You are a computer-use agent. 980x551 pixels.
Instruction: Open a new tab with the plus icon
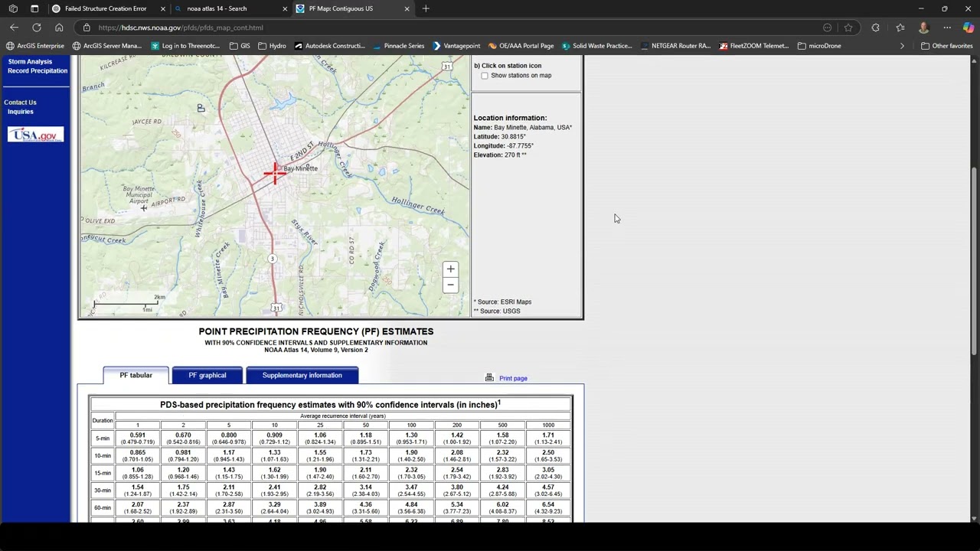[x=426, y=8]
